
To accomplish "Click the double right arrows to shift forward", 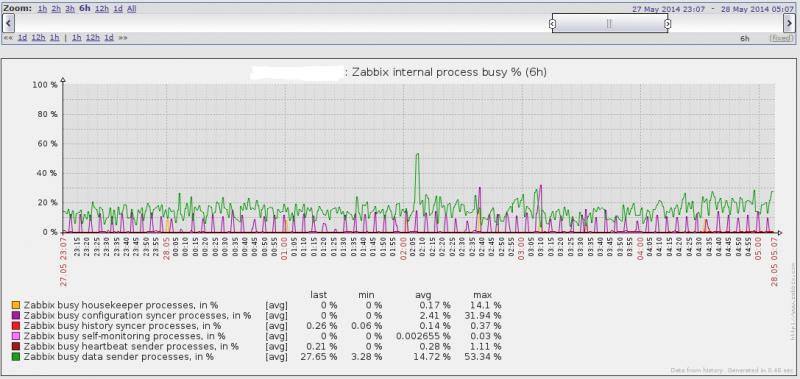I will [123, 38].
